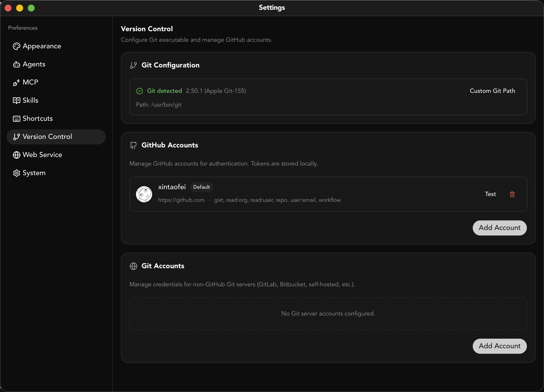Click the Skills book icon
Screen dimensions: 544x392
pos(16,101)
